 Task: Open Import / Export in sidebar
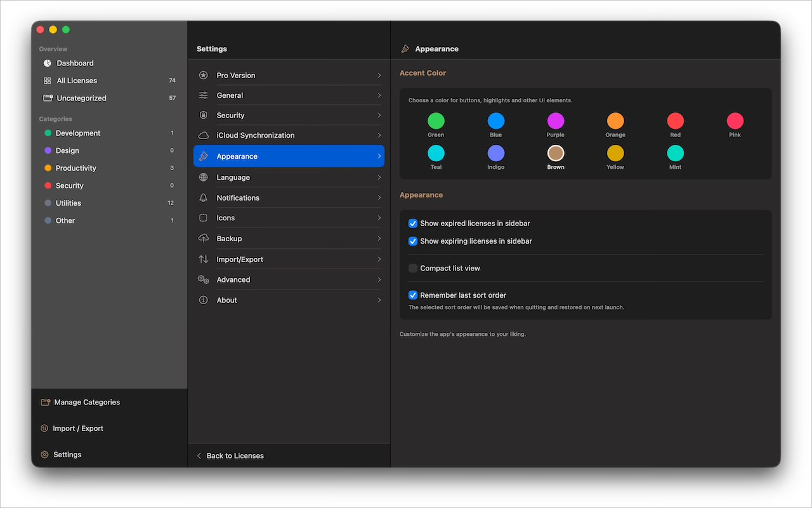72,429
